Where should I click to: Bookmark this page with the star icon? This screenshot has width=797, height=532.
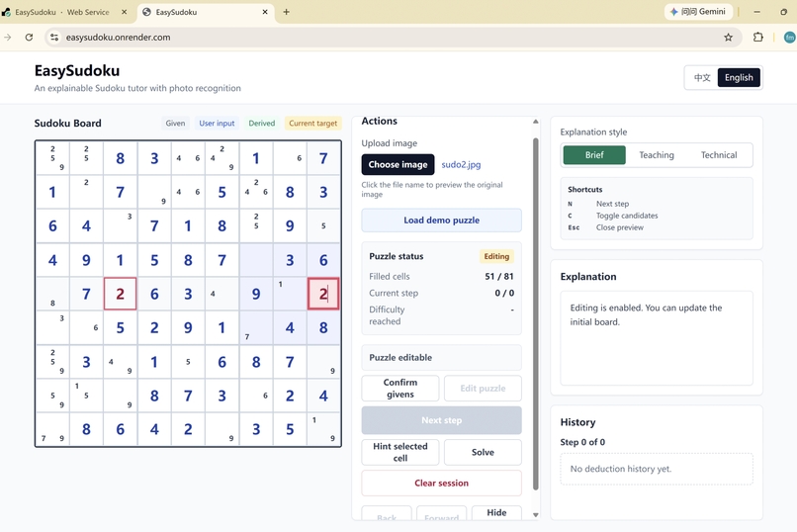[728, 38]
